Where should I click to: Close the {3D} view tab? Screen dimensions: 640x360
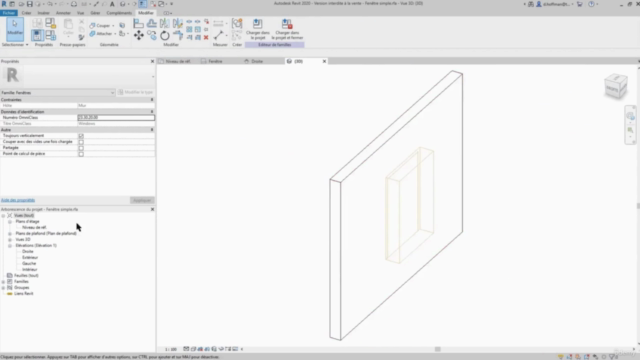point(324,61)
